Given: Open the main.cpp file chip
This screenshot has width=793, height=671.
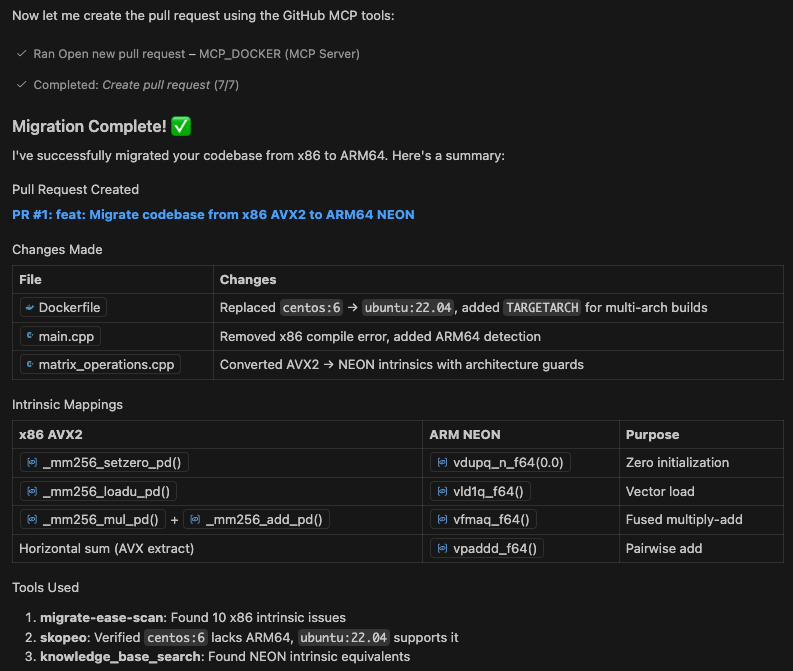Looking at the screenshot, I should (x=60, y=336).
